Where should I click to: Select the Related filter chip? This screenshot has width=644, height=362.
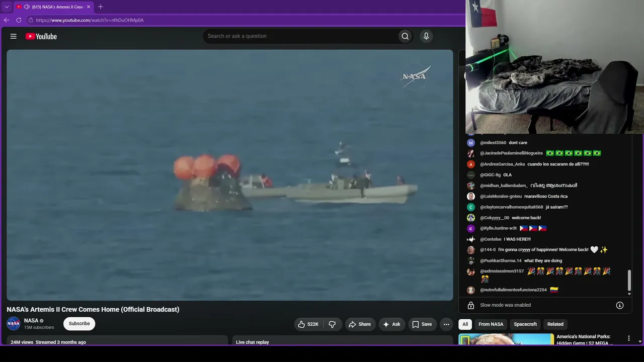555,324
